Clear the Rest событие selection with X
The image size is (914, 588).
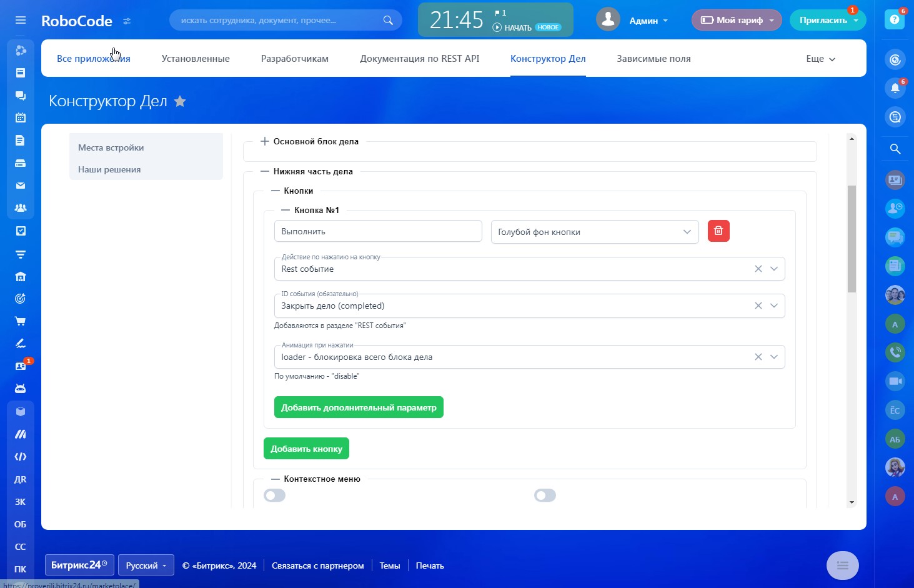pos(758,269)
